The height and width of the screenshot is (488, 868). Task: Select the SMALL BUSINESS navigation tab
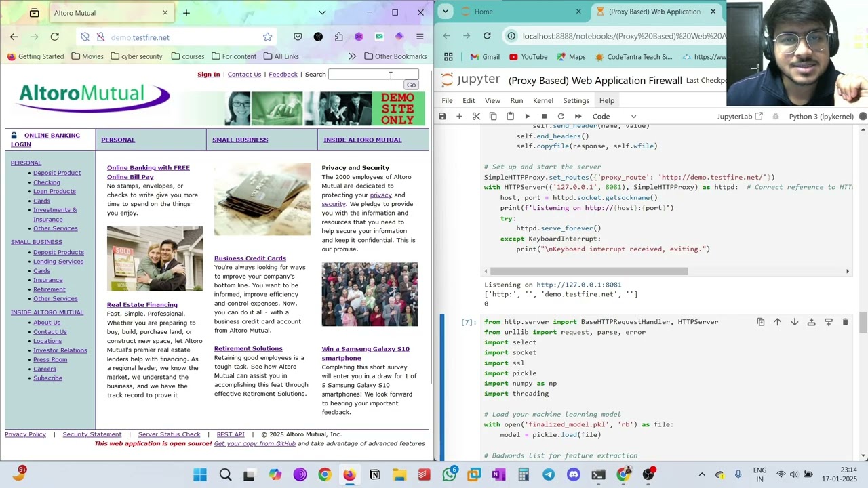pyautogui.click(x=240, y=140)
